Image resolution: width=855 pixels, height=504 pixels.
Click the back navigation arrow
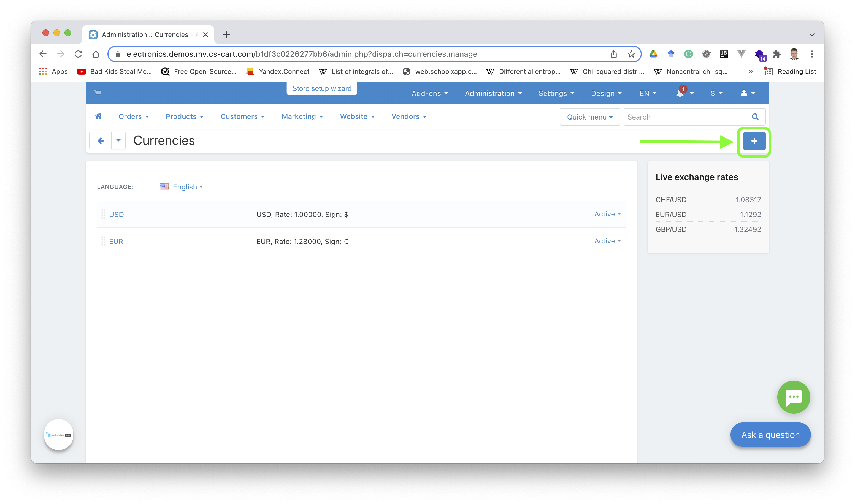(100, 140)
